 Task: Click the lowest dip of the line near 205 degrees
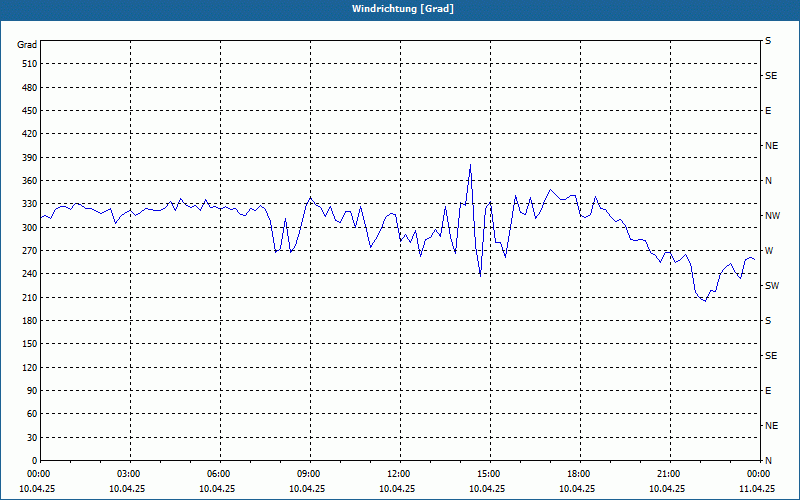(705, 301)
